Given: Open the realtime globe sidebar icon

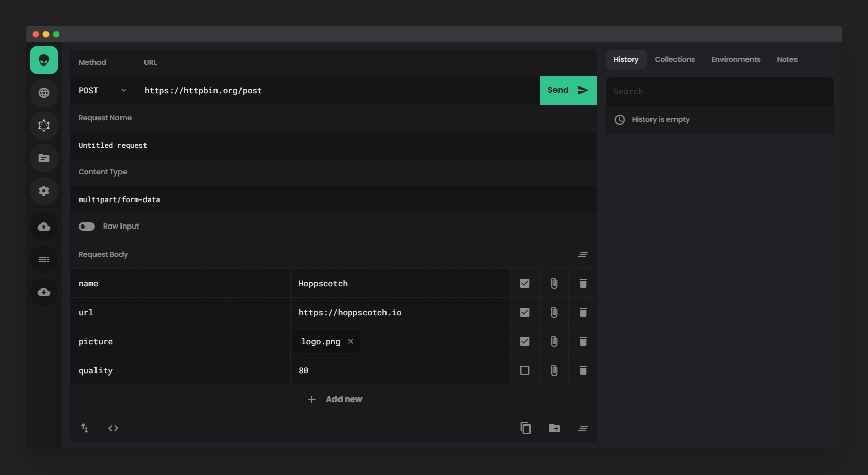Looking at the screenshot, I should coord(44,93).
